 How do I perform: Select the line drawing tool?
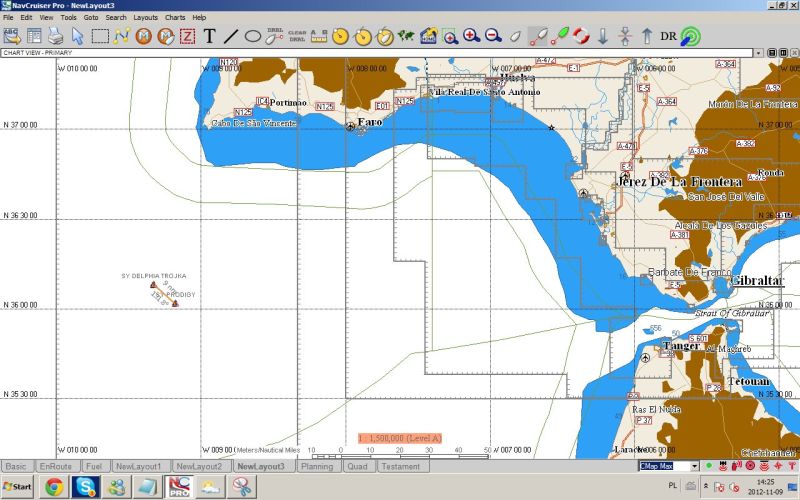point(231,36)
